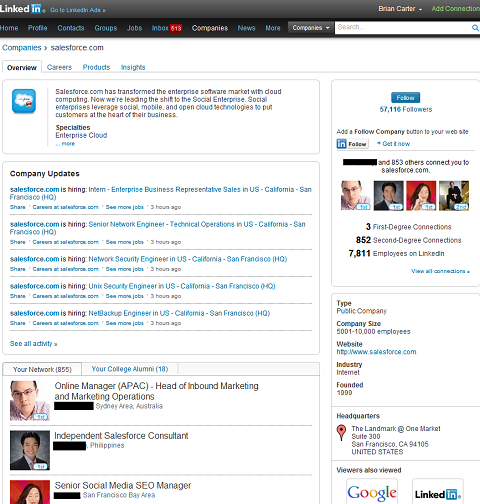Open the Online Manager (APAC) profile photo

30,401
